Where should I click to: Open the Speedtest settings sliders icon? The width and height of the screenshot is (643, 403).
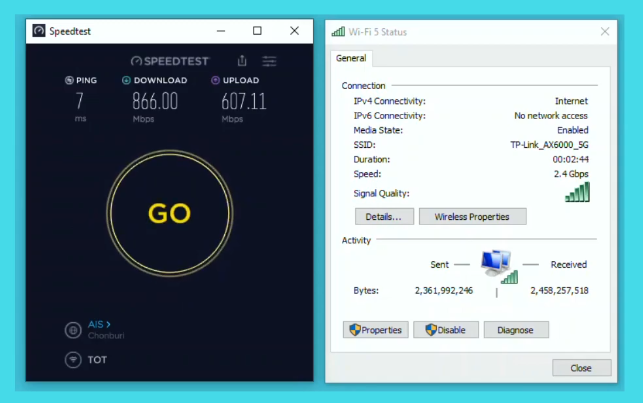coord(269,61)
